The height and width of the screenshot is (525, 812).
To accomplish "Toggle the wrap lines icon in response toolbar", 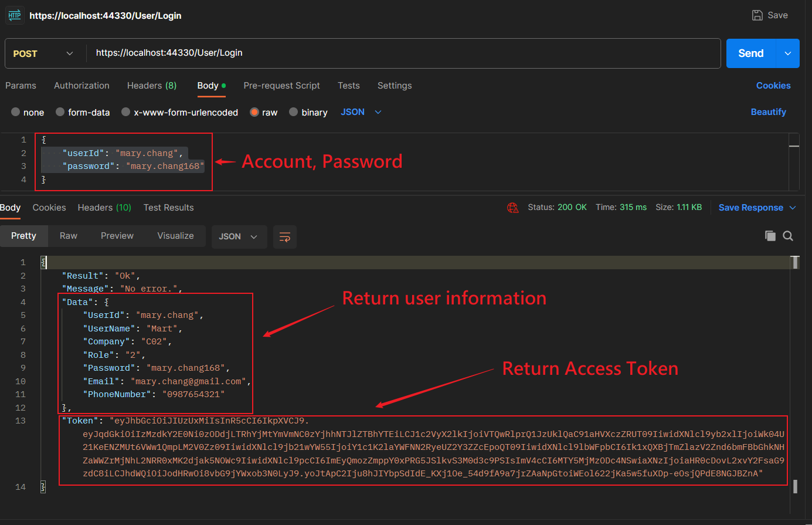I will pos(285,236).
